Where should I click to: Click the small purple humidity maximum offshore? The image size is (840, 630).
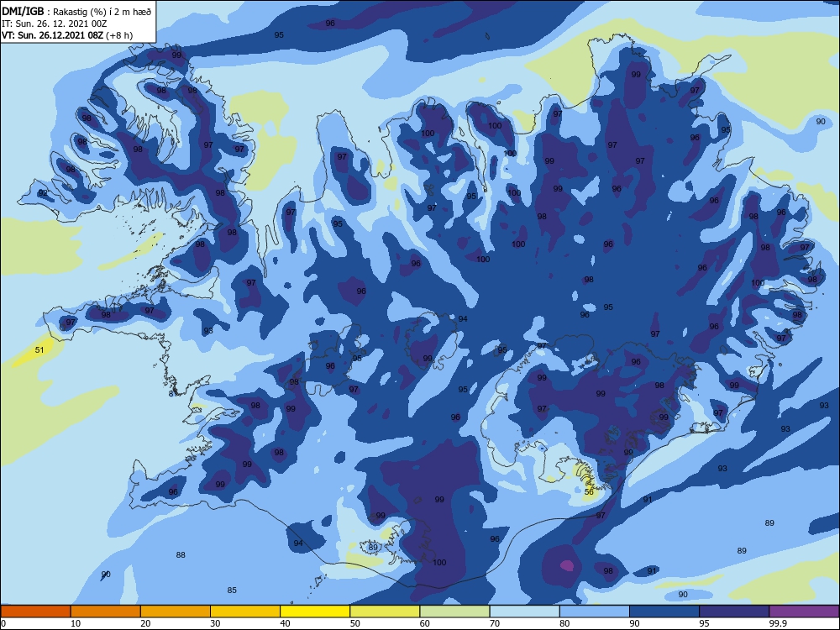(567, 565)
